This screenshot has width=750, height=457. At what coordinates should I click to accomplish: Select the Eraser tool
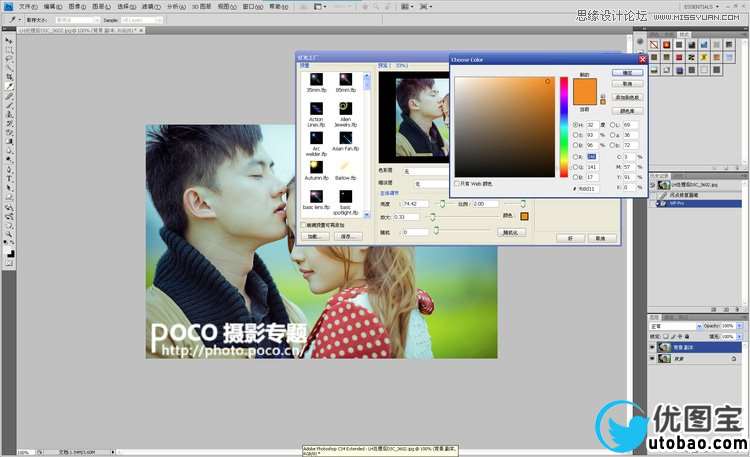9,132
